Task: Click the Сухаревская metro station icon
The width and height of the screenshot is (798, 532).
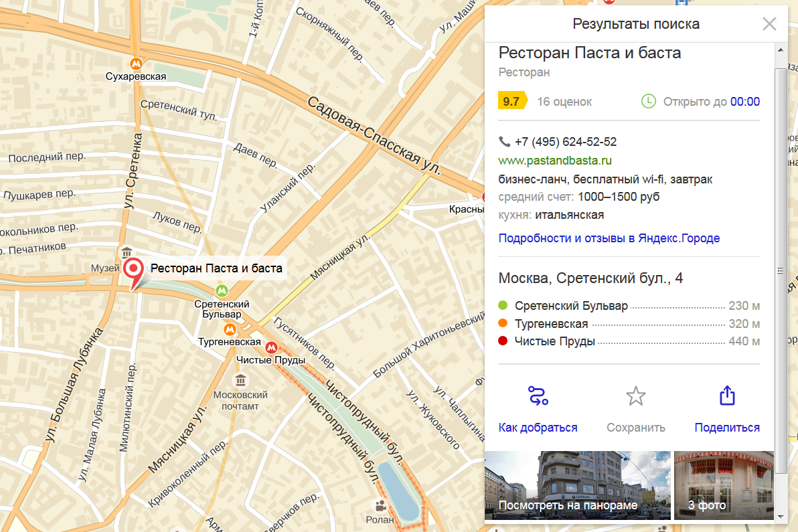Action: coord(136,63)
